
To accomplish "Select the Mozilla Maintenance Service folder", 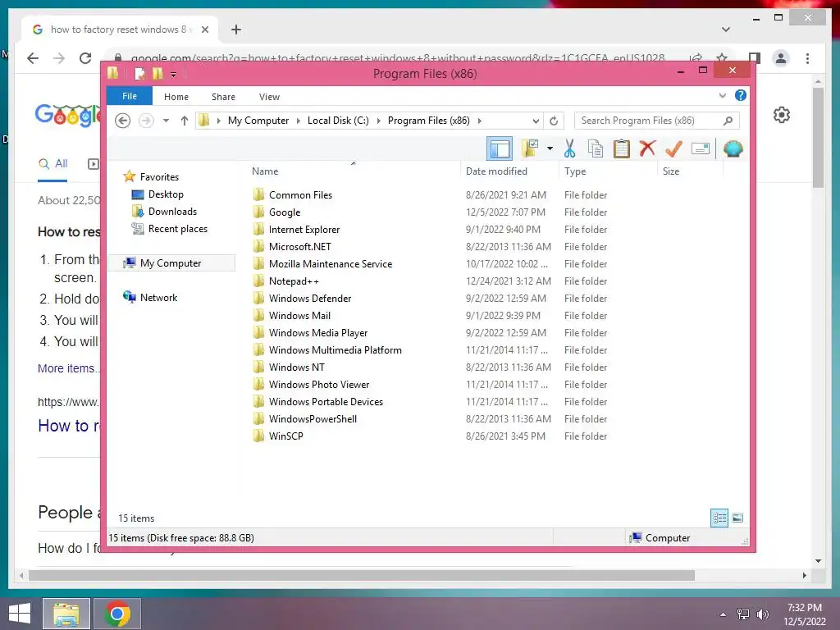I will 331,264.
